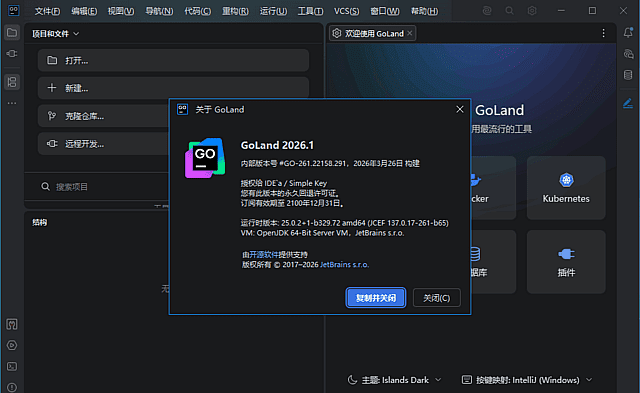Click the AI assistant swirl icon in title bar
The height and width of the screenshot is (393, 640).
[x=487, y=11]
